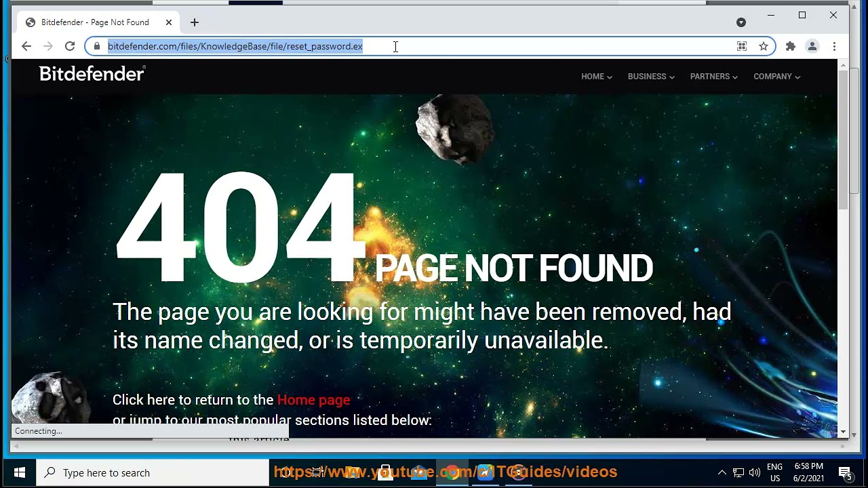Follow the red Home page link
The height and width of the screenshot is (488, 868).
tap(313, 400)
